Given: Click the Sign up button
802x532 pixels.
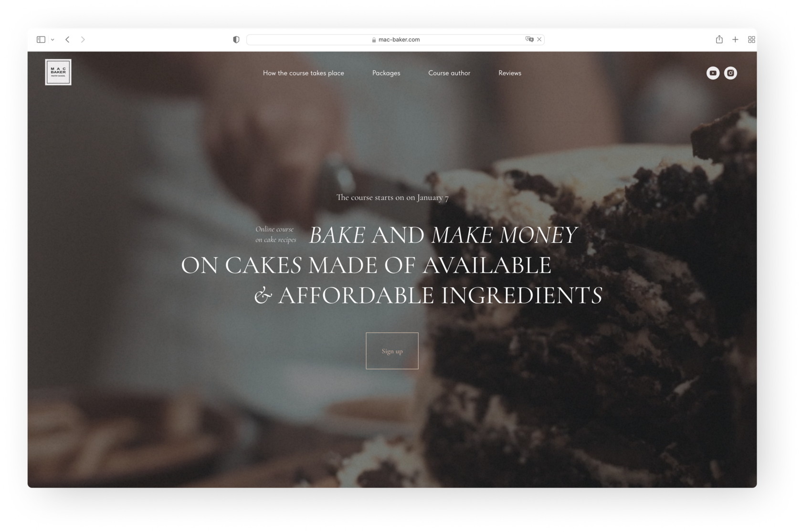Looking at the screenshot, I should tap(392, 351).
